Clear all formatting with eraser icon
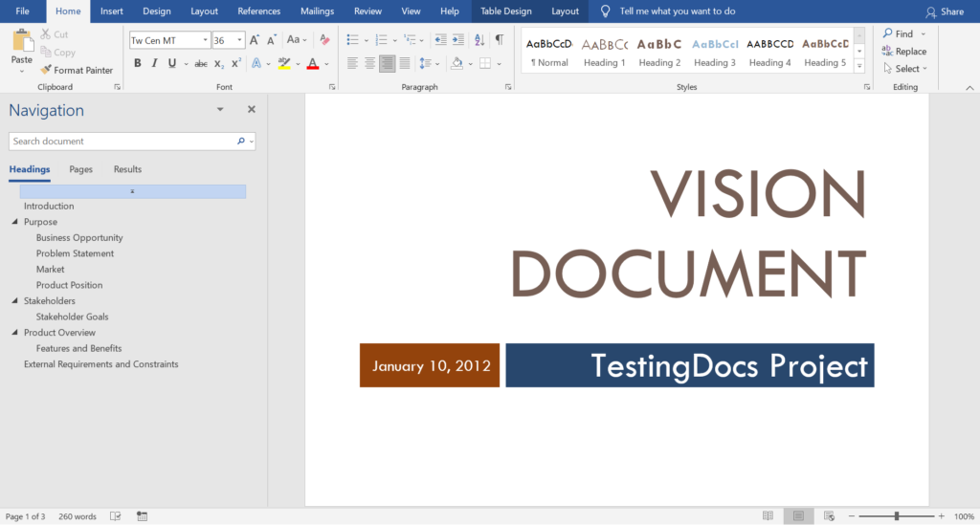Screen dimensions: 980x525 point(324,40)
